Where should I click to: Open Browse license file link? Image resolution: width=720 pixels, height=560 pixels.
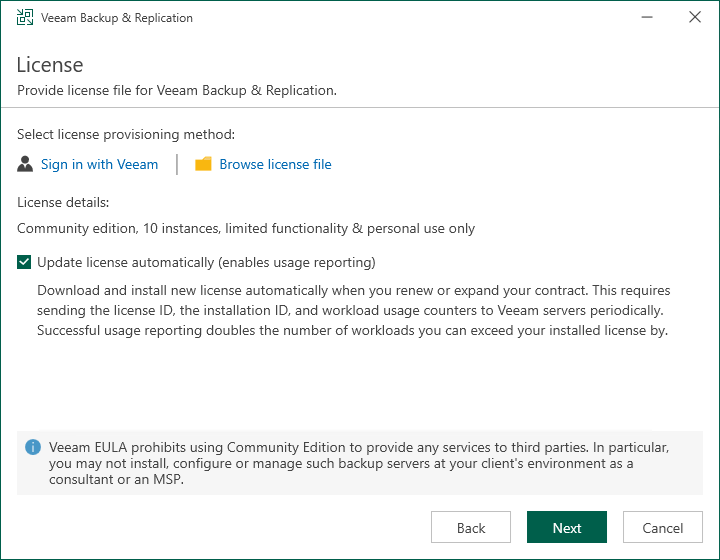276,164
